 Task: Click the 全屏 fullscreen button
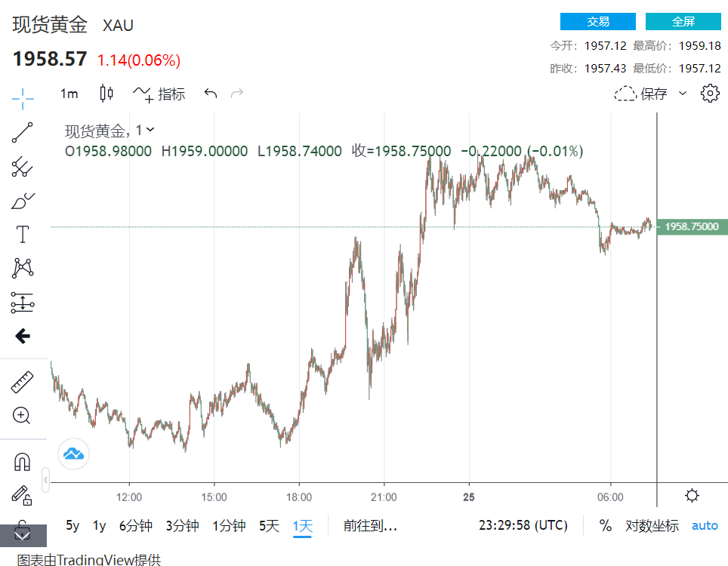(x=683, y=21)
